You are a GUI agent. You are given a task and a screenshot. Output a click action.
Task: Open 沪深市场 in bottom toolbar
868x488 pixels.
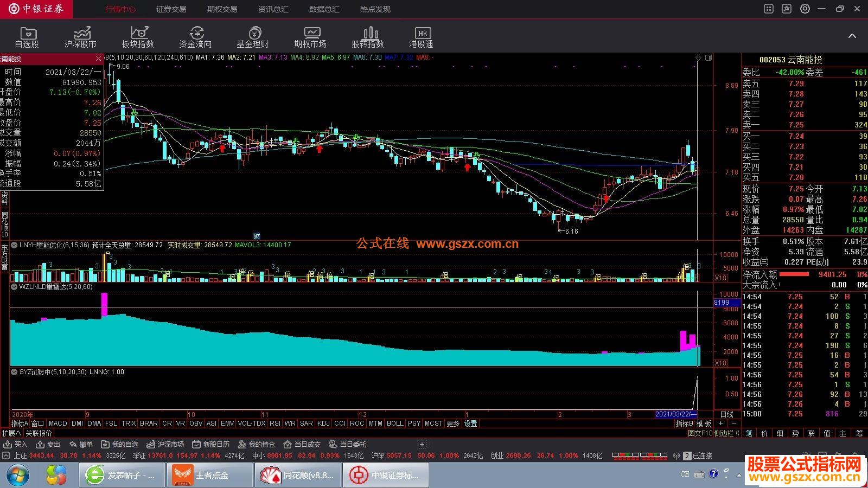pyautogui.click(x=165, y=444)
